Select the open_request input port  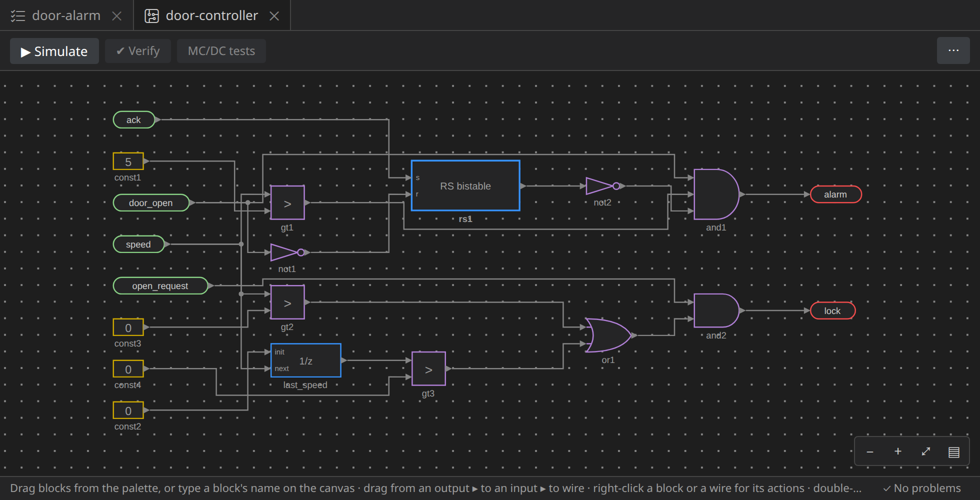[x=160, y=285]
